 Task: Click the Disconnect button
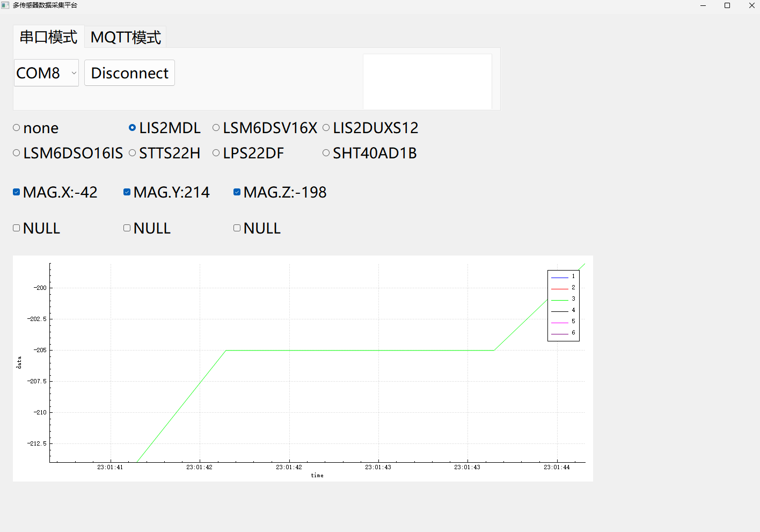129,72
